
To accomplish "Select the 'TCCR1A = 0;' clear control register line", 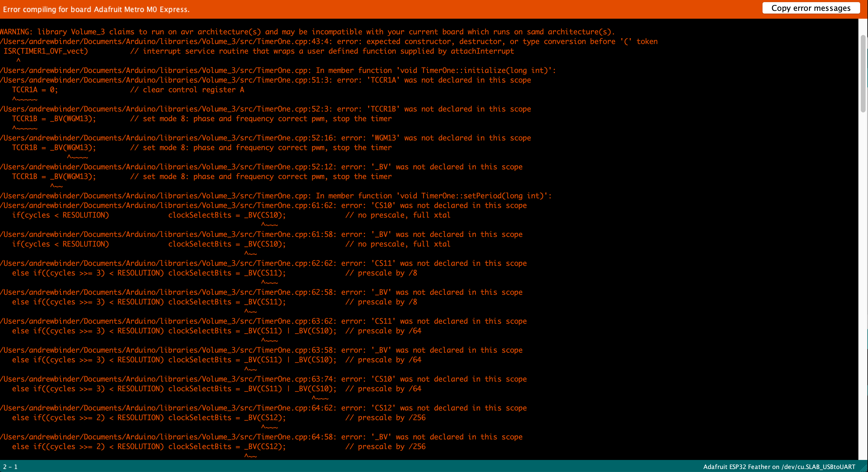I will (x=128, y=90).
